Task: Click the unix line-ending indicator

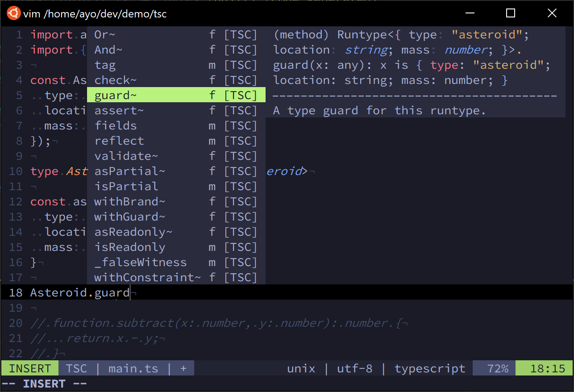Action: [x=301, y=368]
